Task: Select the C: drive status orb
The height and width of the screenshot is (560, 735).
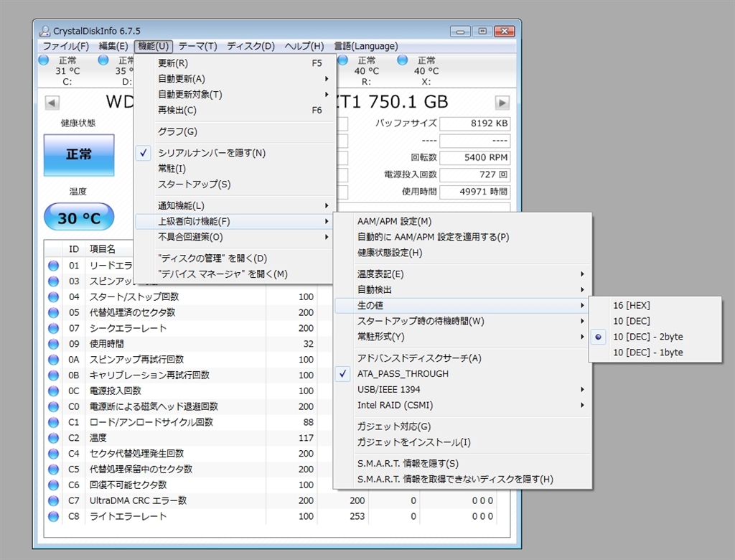Action: coord(44,60)
